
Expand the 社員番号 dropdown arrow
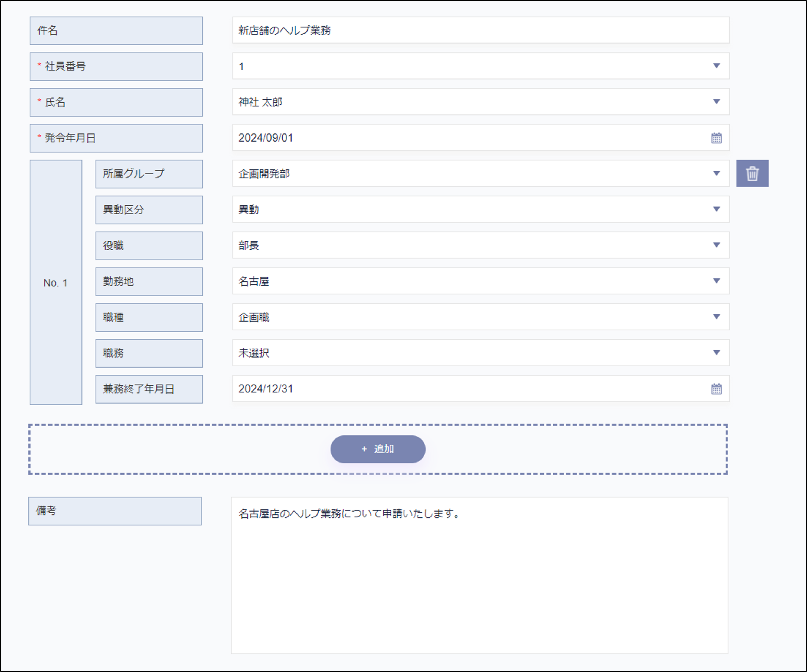(716, 66)
